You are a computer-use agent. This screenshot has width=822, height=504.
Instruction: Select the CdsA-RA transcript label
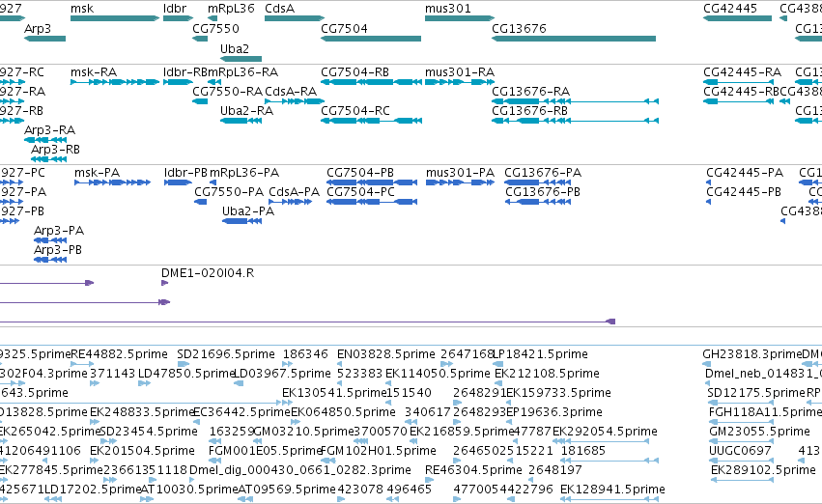[x=291, y=91]
